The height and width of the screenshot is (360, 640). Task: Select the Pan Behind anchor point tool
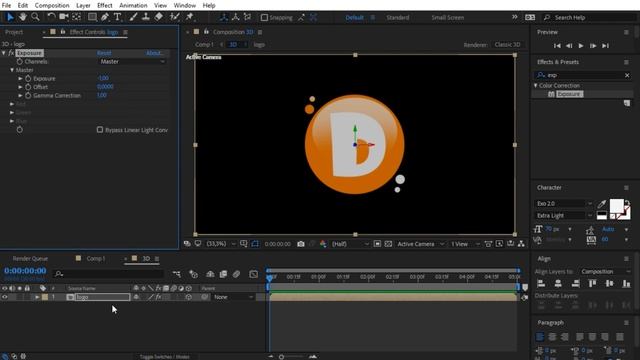(x=76, y=17)
